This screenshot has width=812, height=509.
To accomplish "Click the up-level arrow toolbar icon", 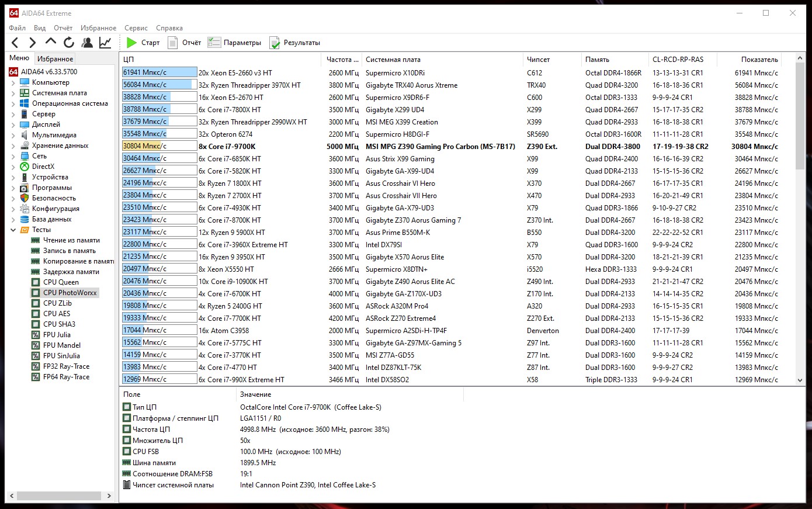I will [x=51, y=42].
